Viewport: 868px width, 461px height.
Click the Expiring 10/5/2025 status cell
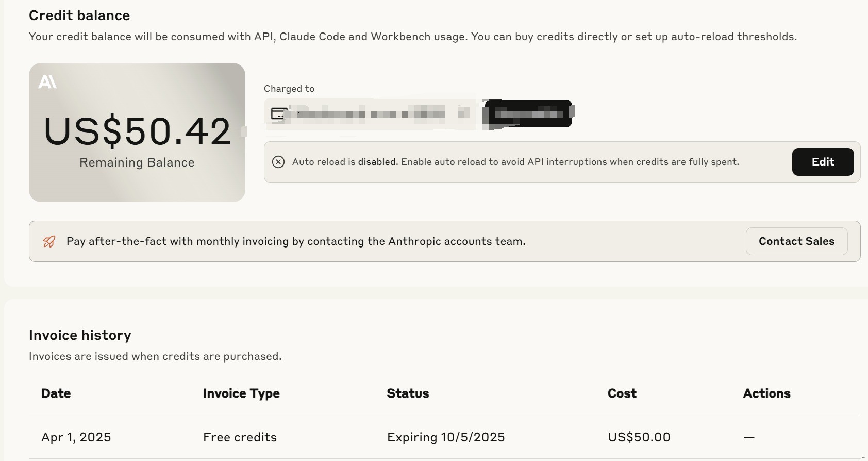(446, 437)
